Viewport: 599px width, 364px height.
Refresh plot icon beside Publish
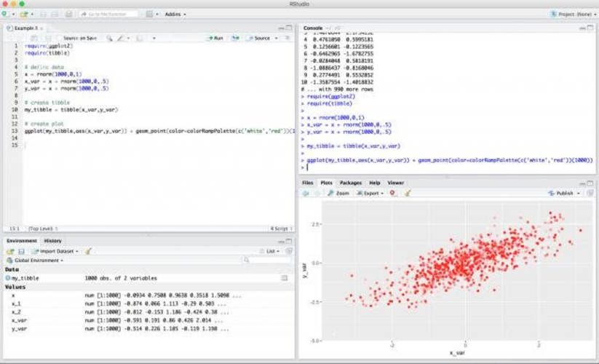590,193
